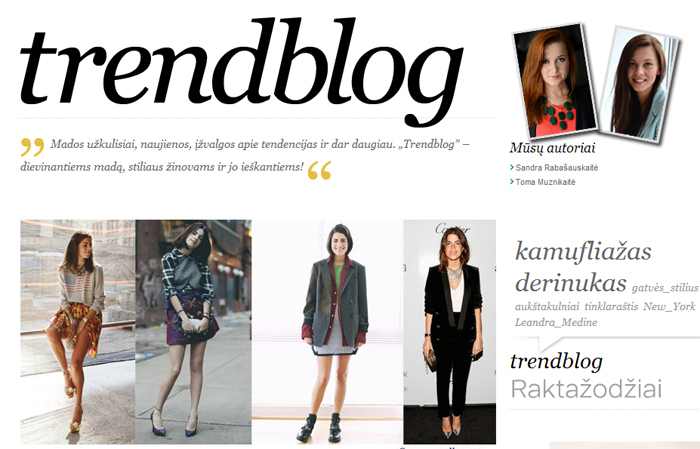Open the kamufliažas tag
This screenshot has height=449, width=700.
pyautogui.click(x=583, y=251)
